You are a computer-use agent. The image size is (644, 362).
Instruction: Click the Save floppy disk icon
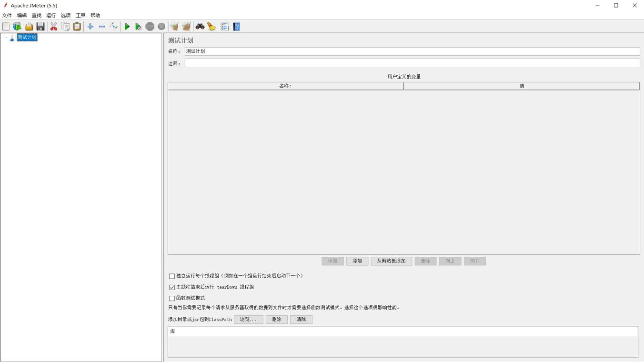pos(40,27)
